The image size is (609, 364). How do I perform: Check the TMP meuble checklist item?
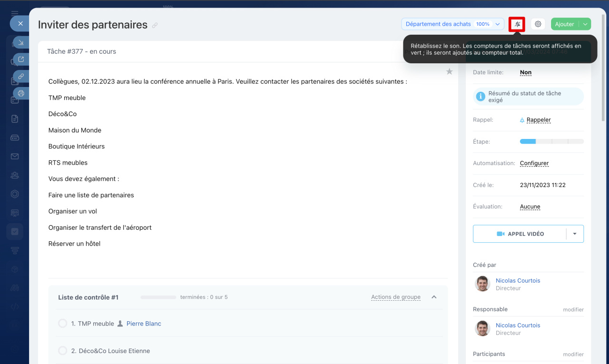62,324
